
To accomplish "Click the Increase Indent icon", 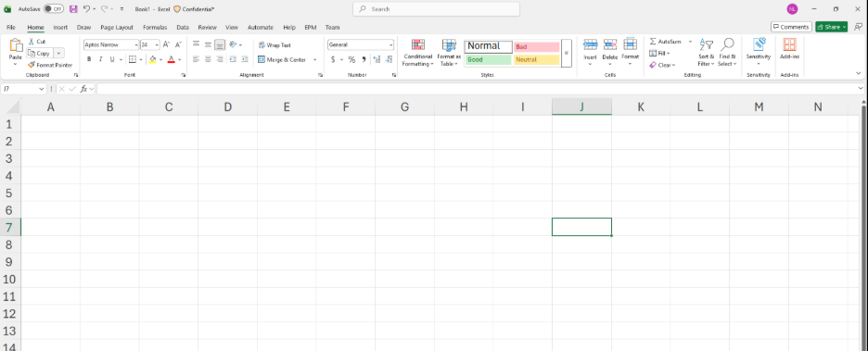I will 244,59.
